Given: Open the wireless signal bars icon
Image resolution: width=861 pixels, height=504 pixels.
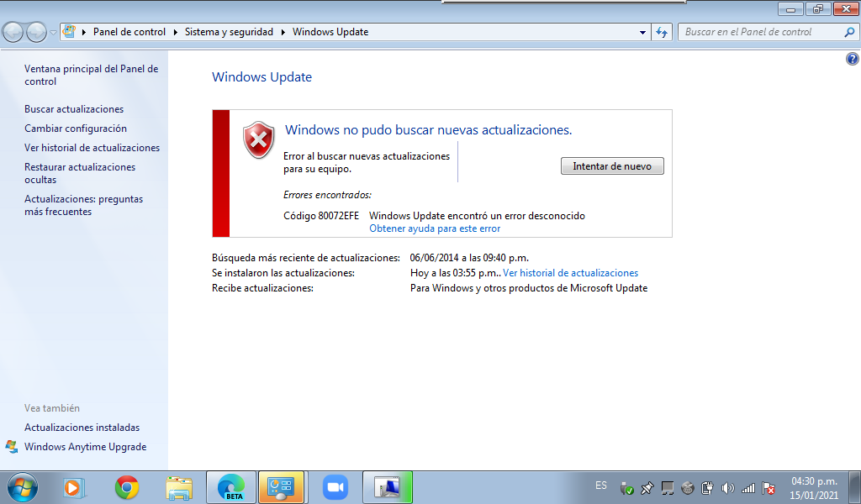Looking at the screenshot, I should pyautogui.click(x=747, y=487).
